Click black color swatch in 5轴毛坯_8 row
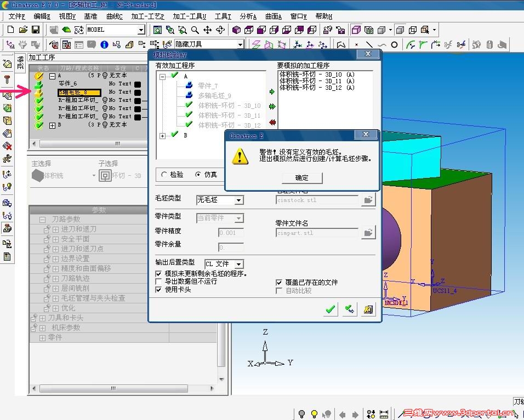The image size is (524, 420). [138, 93]
